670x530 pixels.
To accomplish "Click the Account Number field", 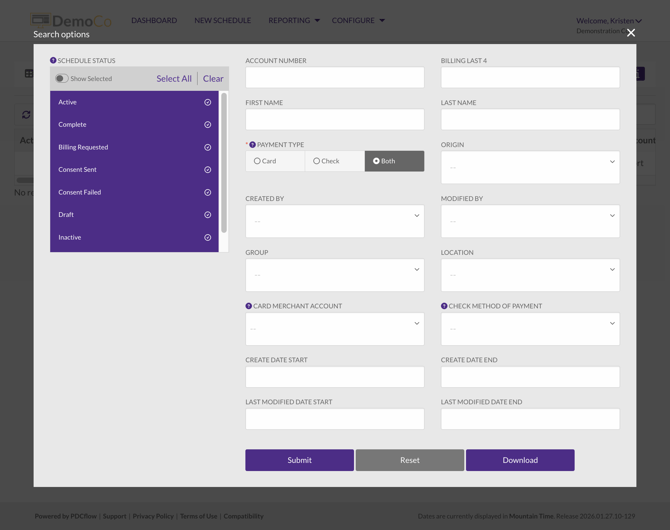I will point(335,77).
